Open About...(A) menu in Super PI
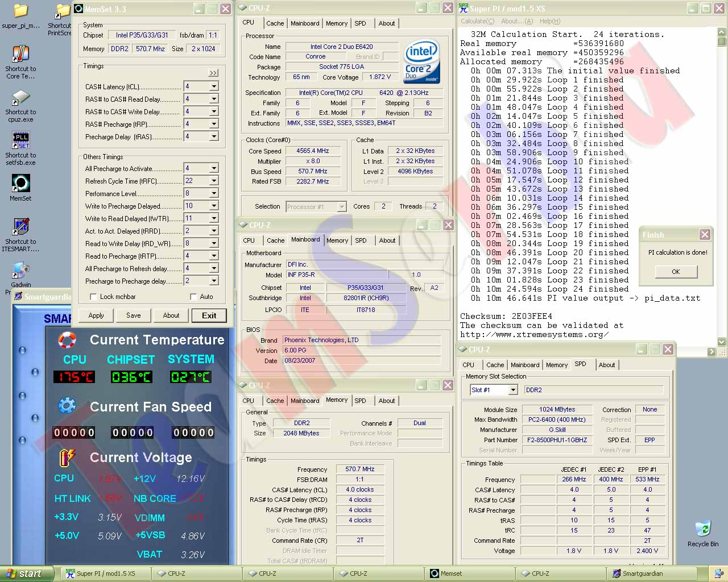The height and width of the screenshot is (582, 728). 517,21
